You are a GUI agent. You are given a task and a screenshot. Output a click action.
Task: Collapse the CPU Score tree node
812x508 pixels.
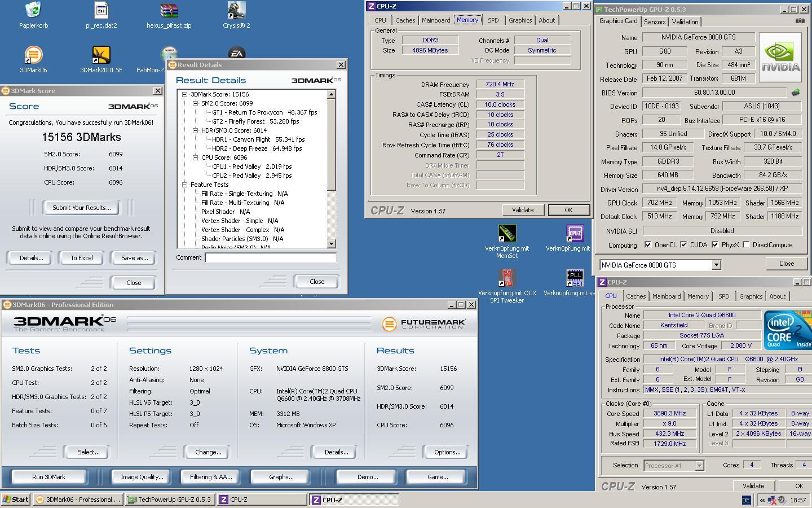(x=196, y=157)
